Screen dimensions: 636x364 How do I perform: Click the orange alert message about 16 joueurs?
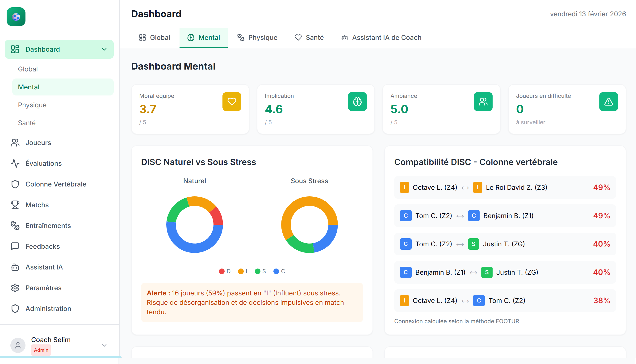pyautogui.click(x=252, y=302)
